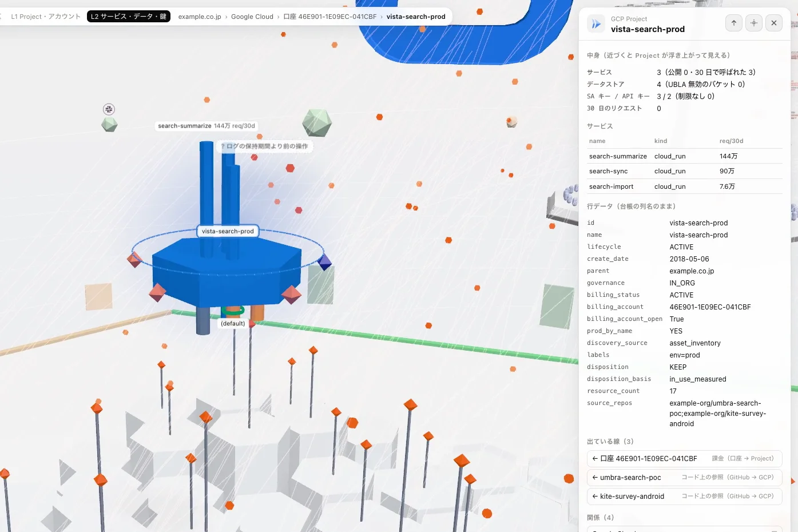
Task: Follow outgoing link to umbra-search-poc
Action: pos(685,477)
